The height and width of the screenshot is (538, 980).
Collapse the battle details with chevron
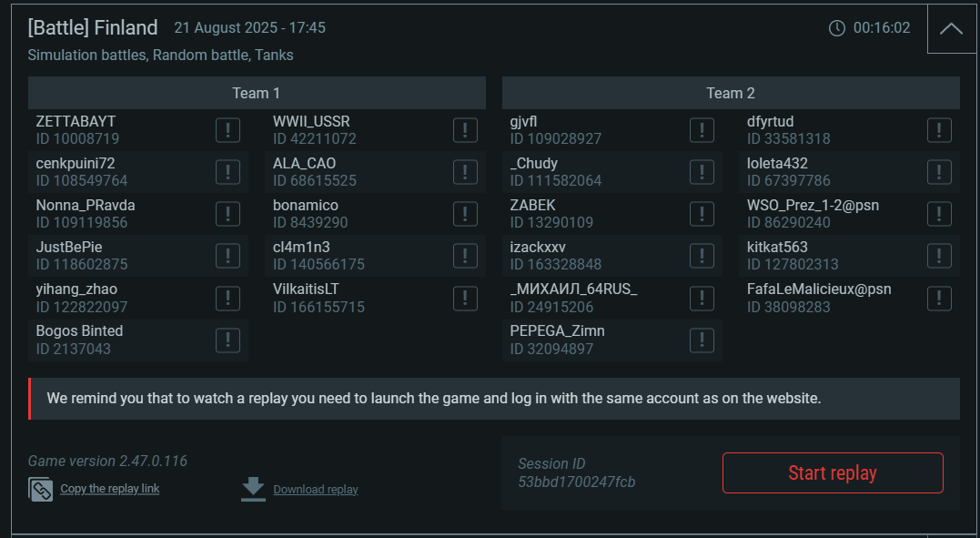coord(951,28)
